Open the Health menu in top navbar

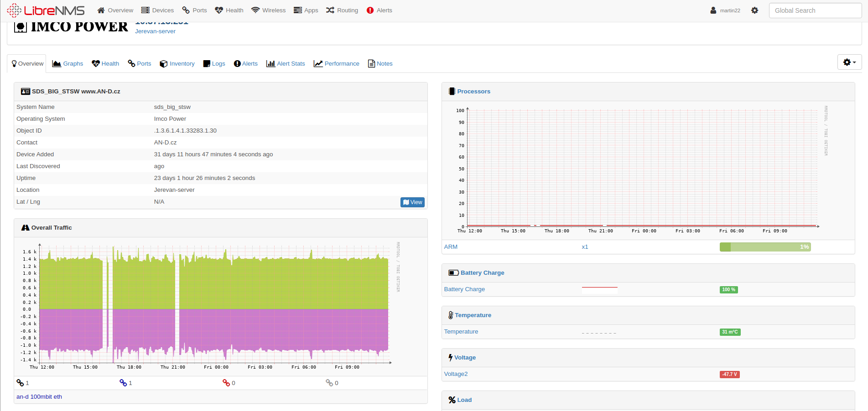(229, 10)
